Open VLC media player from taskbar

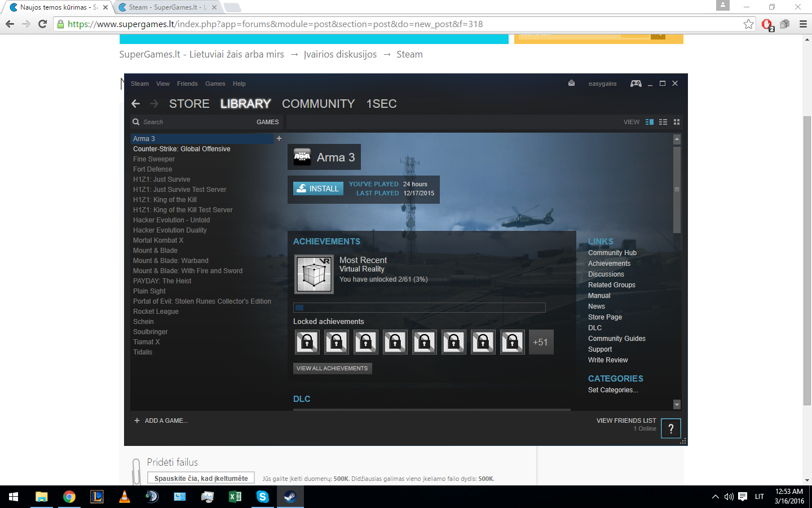(x=125, y=497)
